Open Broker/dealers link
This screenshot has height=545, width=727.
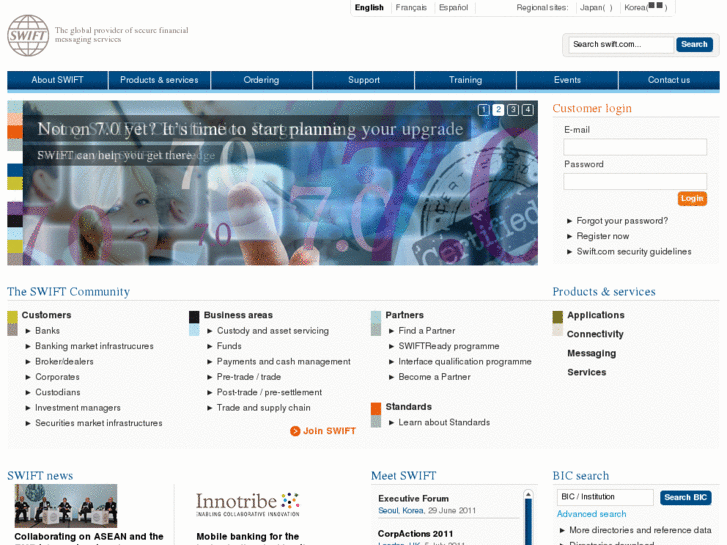(x=64, y=361)
